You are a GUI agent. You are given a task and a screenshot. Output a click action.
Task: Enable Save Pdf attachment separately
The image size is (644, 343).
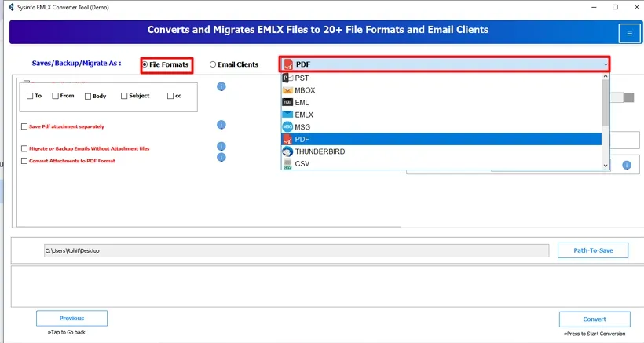24,126
